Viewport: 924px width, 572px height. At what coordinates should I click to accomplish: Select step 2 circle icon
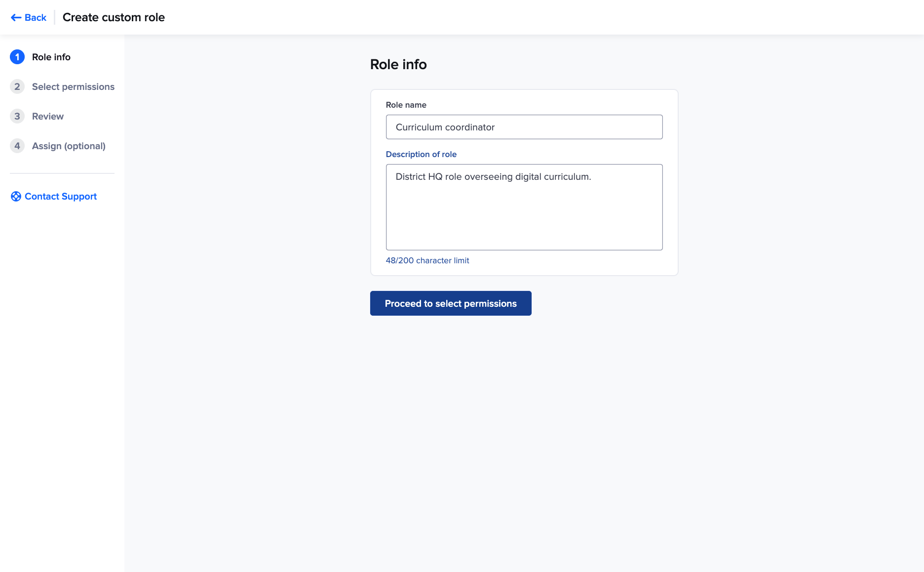tap(17, 86)
